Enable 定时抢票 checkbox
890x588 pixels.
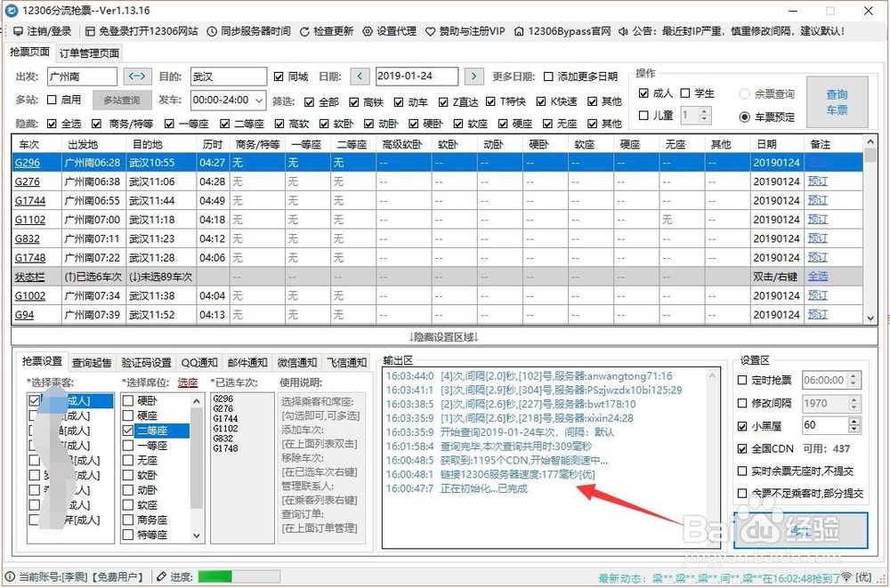(742, 380)
